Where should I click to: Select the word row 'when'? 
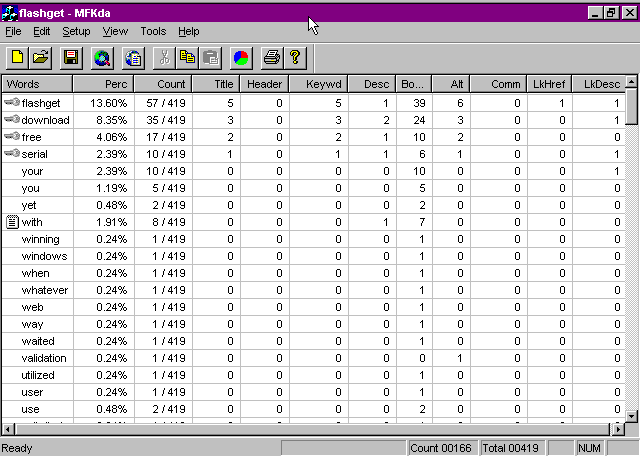pos(313,273)
